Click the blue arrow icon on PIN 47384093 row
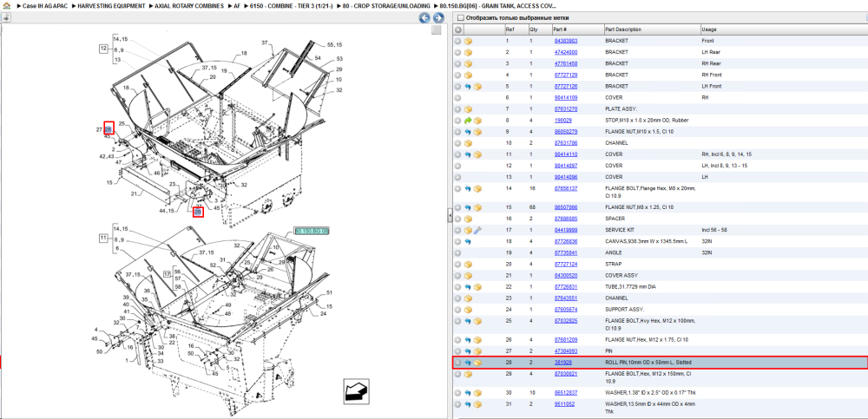 [x=468, y=351]
